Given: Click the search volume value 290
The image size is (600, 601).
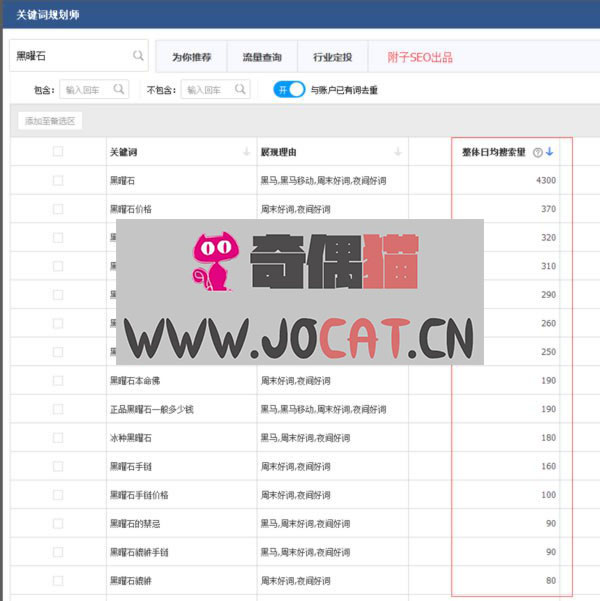Looking at the screenshot, I should pyautogui.click(x=548, y=295).
